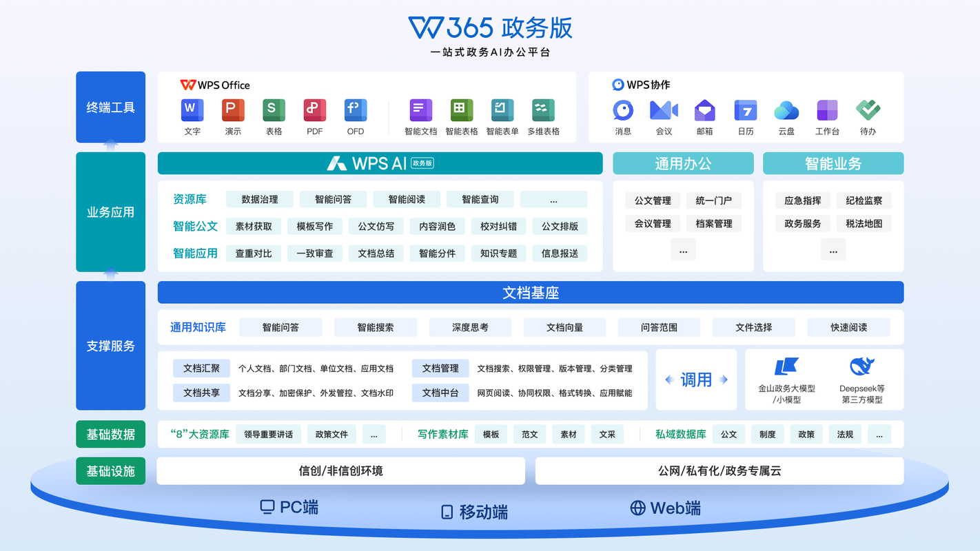Screen dimensions: 980x551
Task: Click the 日历 calendar icon
Action: click(x=746, y=110)
